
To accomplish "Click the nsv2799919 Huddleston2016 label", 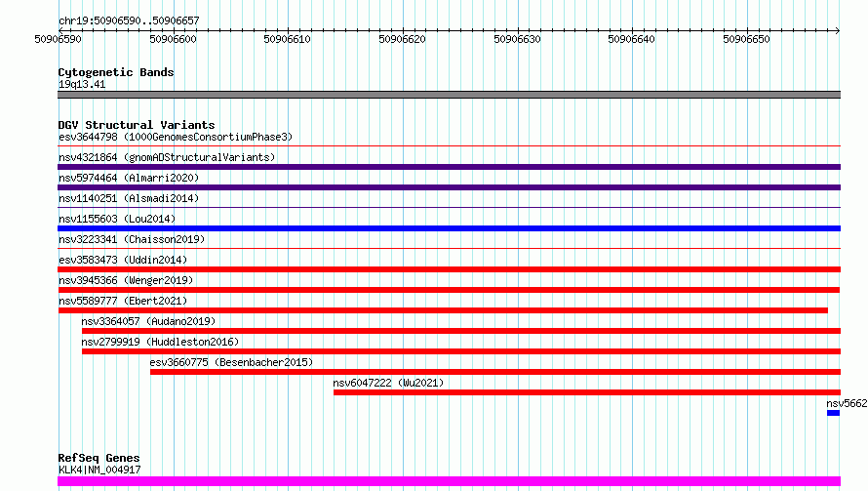I will click(x=160, y=342).
